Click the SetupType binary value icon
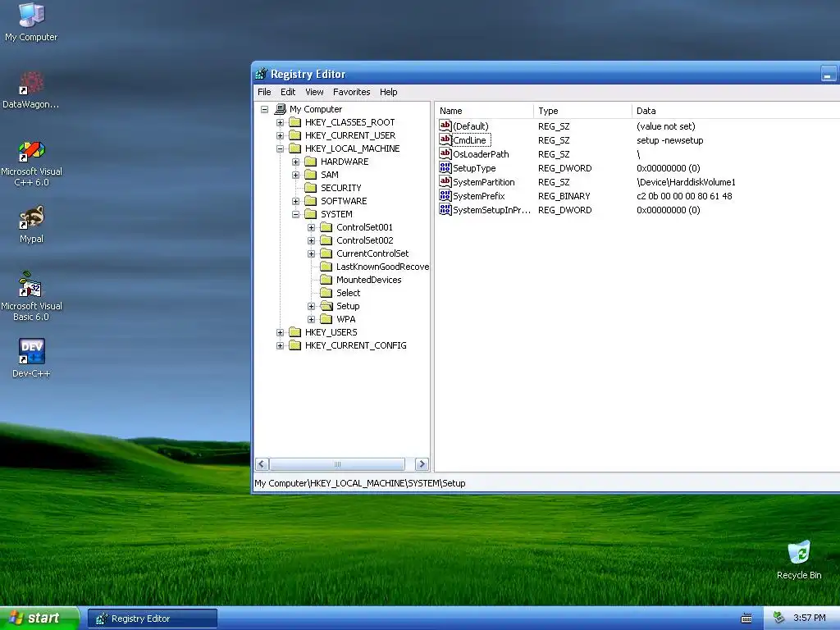Viewport: 840px width, 630px height. pyautogui.click(x=445, y=167)
